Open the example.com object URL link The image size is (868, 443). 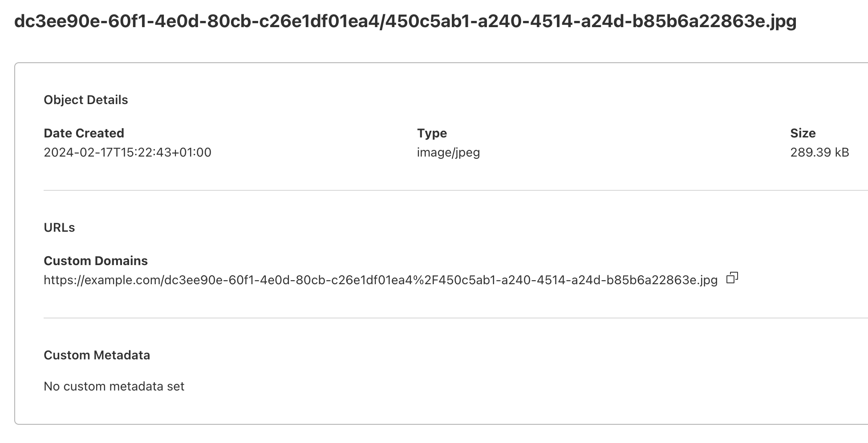click(380, 280)
